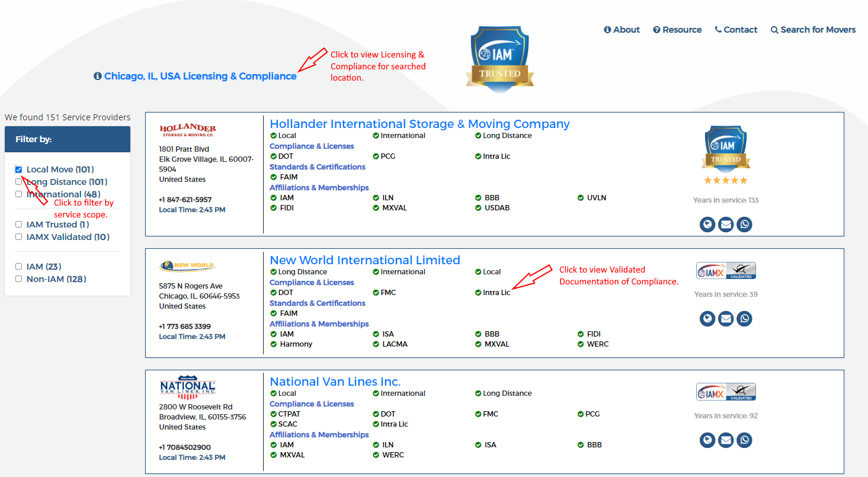The width and height of the screenshot is (868, 477).
Task: Open National Van Lines Inc. listing
Action: [x=335, y=382]
